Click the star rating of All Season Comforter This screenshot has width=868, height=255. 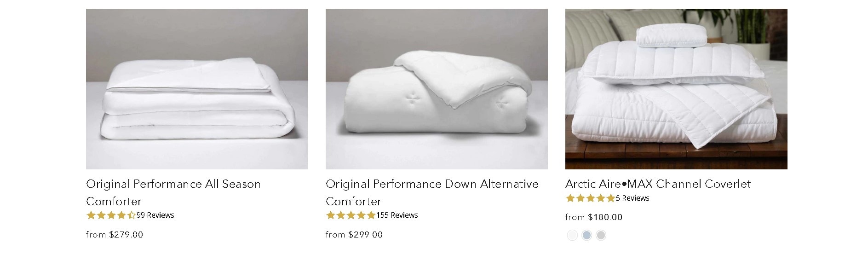111,215
